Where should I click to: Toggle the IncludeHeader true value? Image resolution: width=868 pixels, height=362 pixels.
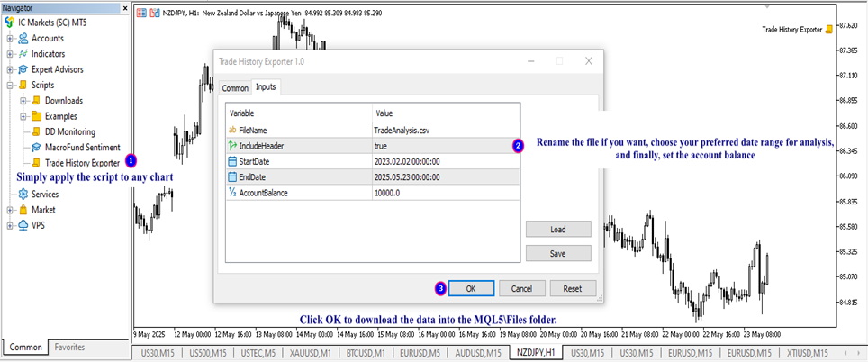point(446,146)
